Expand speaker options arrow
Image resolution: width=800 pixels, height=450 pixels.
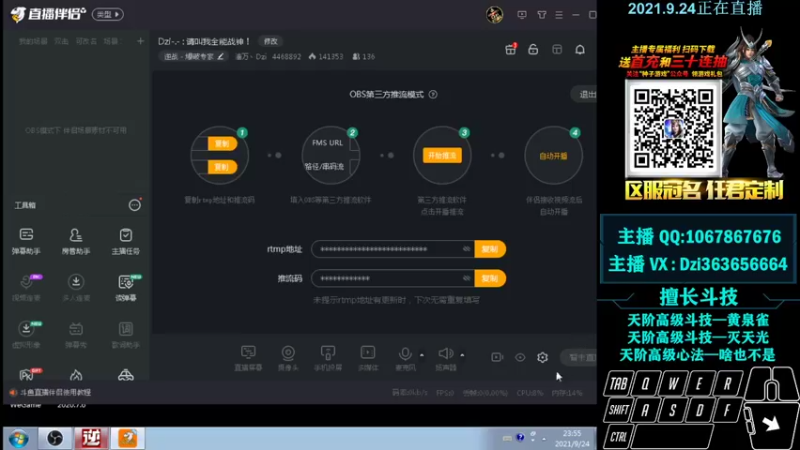point(462,355)
